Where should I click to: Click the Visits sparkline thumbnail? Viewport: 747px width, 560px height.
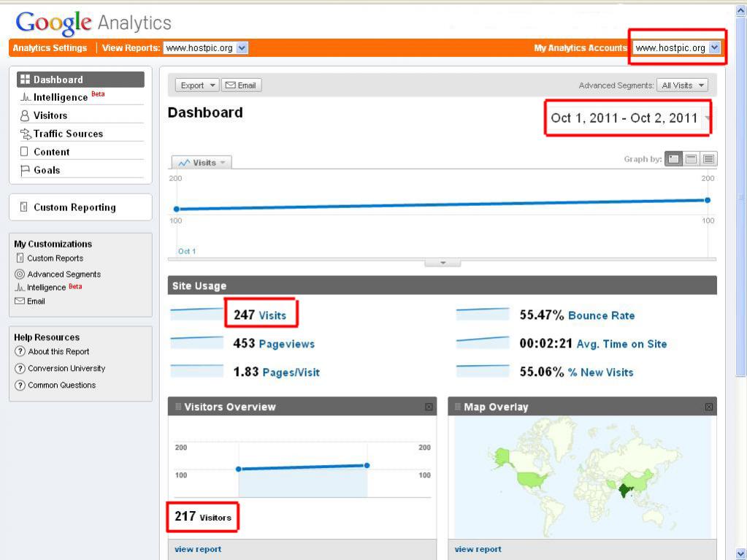pyautogui.click(x=196, y=314)
